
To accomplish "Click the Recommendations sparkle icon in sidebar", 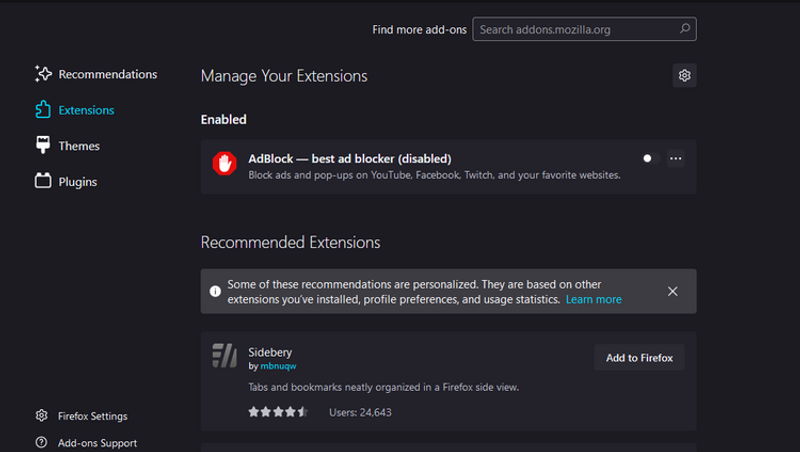I will (x=43, y=74).
